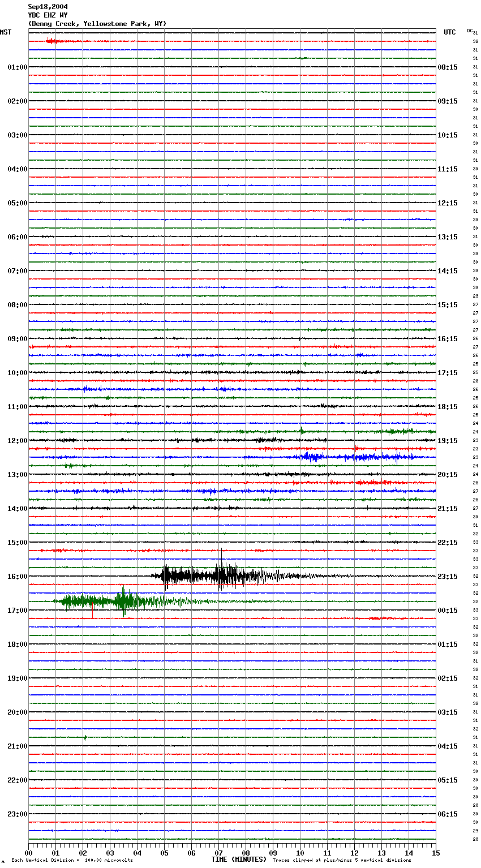Viewport: 481px width, 868px height.
Task: Click the DC column header label
Action: pos(470,31)
